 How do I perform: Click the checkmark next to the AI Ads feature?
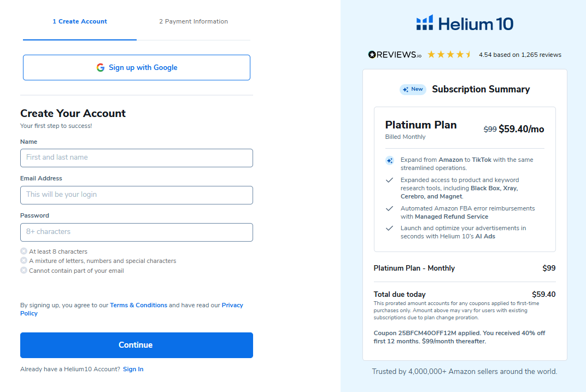coord(389,229)
